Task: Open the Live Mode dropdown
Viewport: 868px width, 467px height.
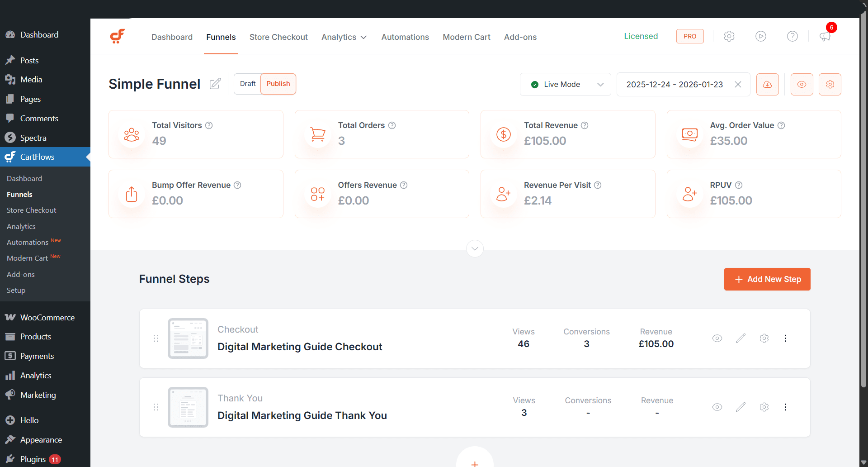Action: (x=565, y=84)
